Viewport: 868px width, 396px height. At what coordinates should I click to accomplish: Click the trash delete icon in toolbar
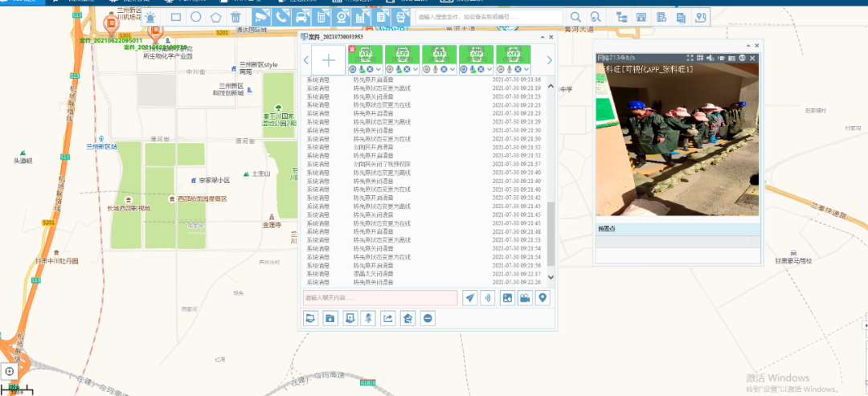(x=235, y=17)
